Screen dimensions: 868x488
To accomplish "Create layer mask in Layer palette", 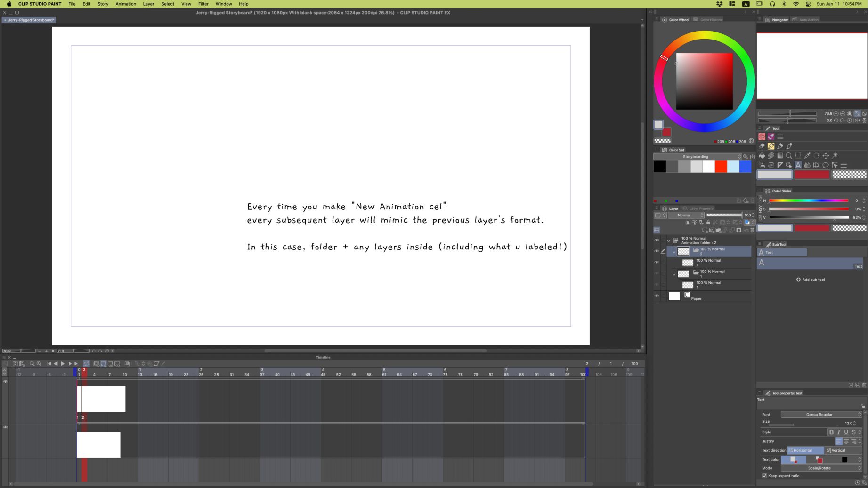I will [x=739, y=231].
